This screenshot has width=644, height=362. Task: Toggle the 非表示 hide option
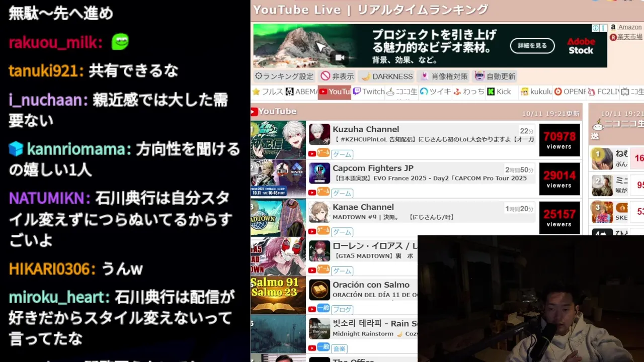338,76
